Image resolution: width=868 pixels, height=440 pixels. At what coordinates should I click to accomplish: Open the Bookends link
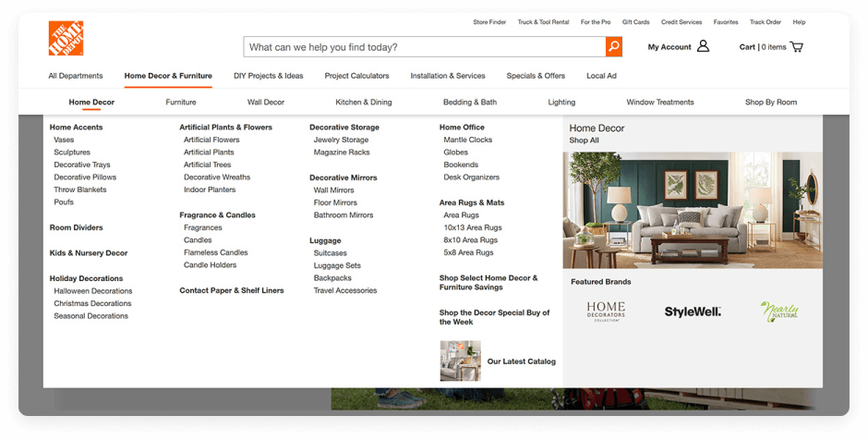[x=461, y=165]
